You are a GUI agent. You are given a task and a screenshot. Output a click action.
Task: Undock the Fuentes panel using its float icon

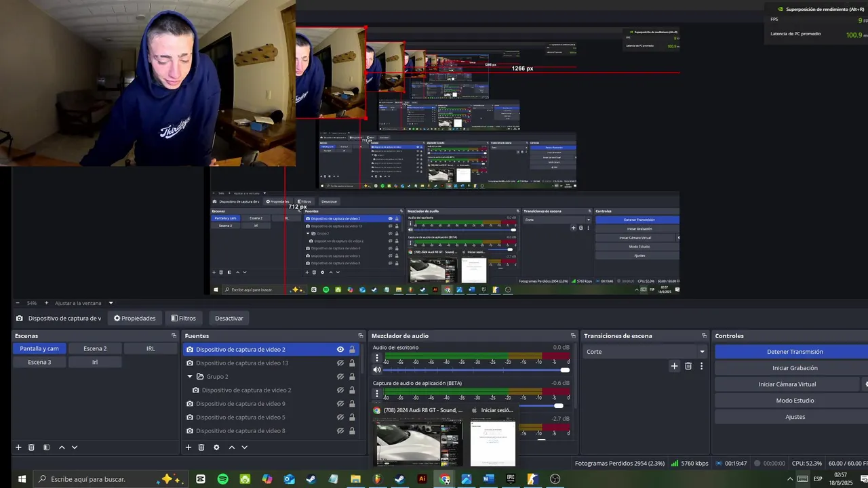pos(361,336)
